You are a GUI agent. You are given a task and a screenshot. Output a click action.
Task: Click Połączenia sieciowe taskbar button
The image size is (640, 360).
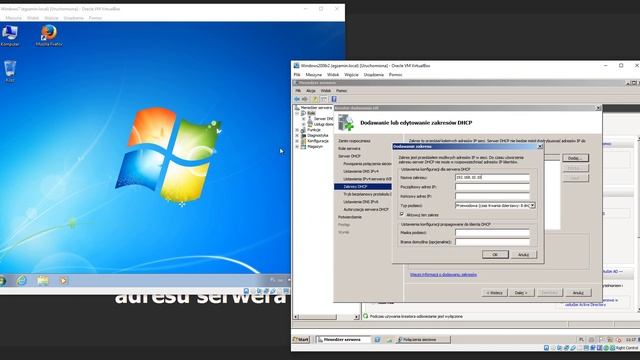point(423,340)
